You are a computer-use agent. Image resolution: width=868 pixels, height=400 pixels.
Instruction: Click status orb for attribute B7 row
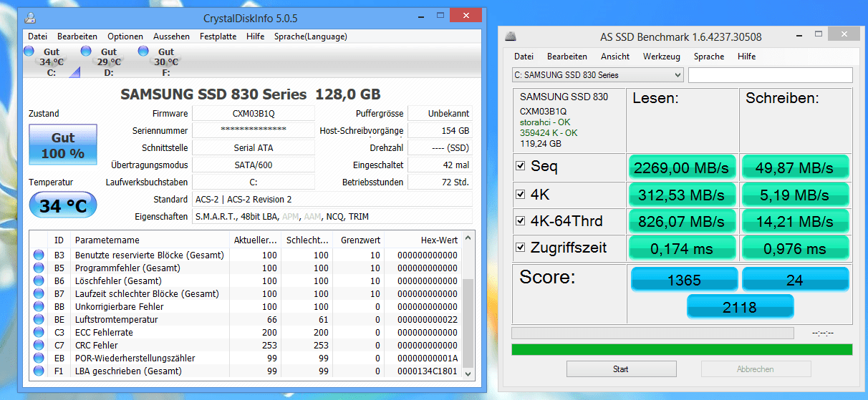tap(39, 293)
